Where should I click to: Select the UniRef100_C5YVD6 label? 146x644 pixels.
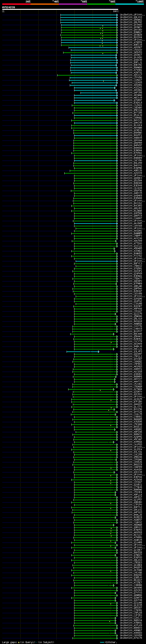[x=131, y=77]
